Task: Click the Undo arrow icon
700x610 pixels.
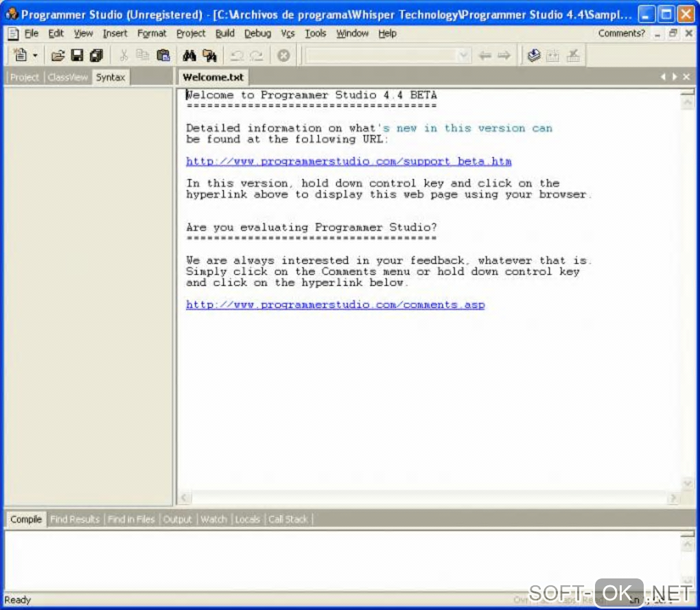Action: pyautogui.click(x=236, y=56)
